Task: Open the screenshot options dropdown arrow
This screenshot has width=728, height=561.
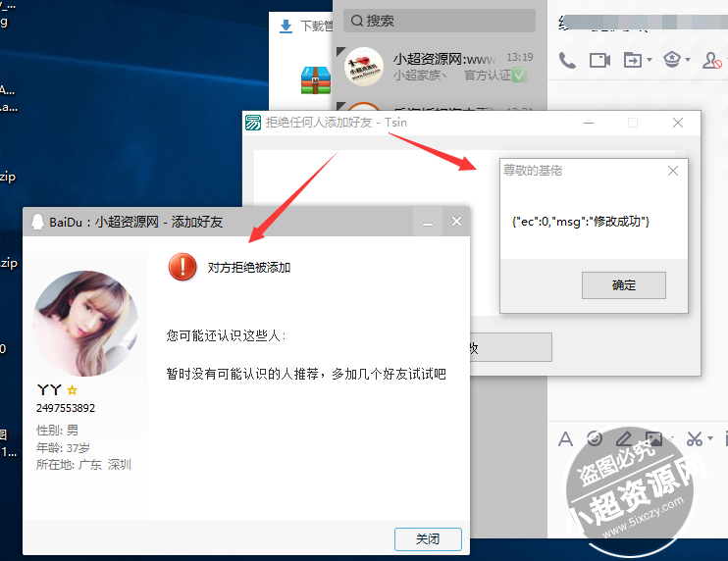Action: pos(710,438)
